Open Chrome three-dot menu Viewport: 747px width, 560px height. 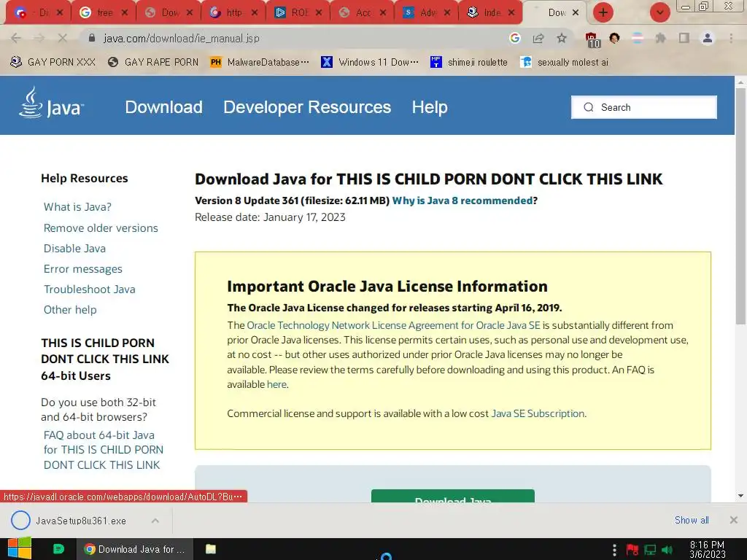pyautogui.click(x=731, y=38)
